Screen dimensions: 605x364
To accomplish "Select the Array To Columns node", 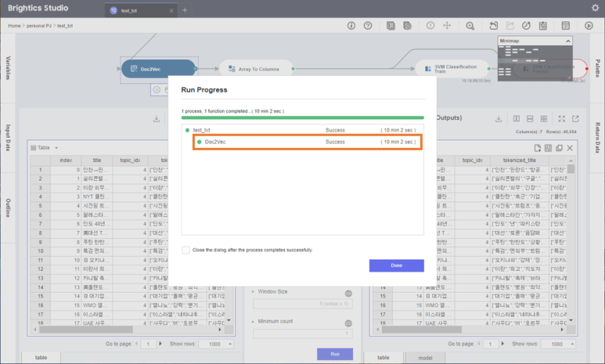I will pyautogui.click(x=256, y=69).
